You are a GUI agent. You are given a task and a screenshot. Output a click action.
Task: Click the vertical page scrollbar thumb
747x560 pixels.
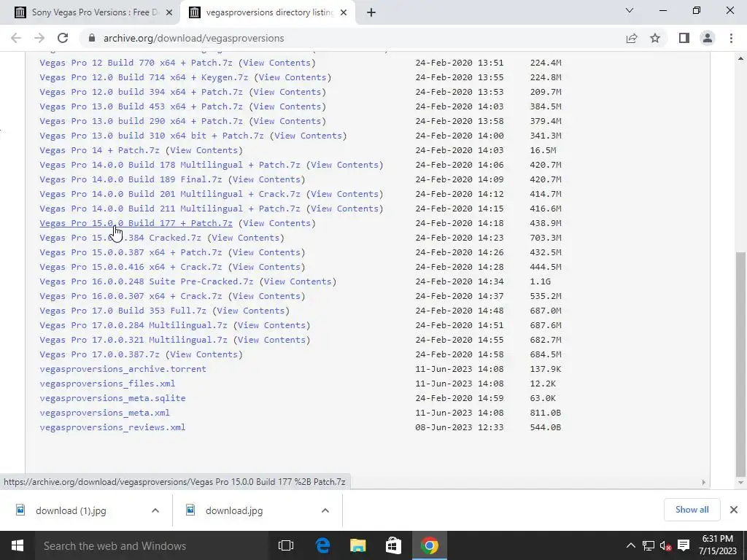pyautogui.click(x=740, y=365)
